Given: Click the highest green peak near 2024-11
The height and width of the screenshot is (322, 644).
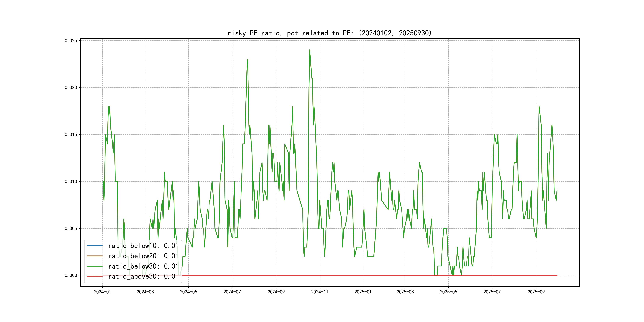Looking at the screenshot, I should (x=310, y=50).
